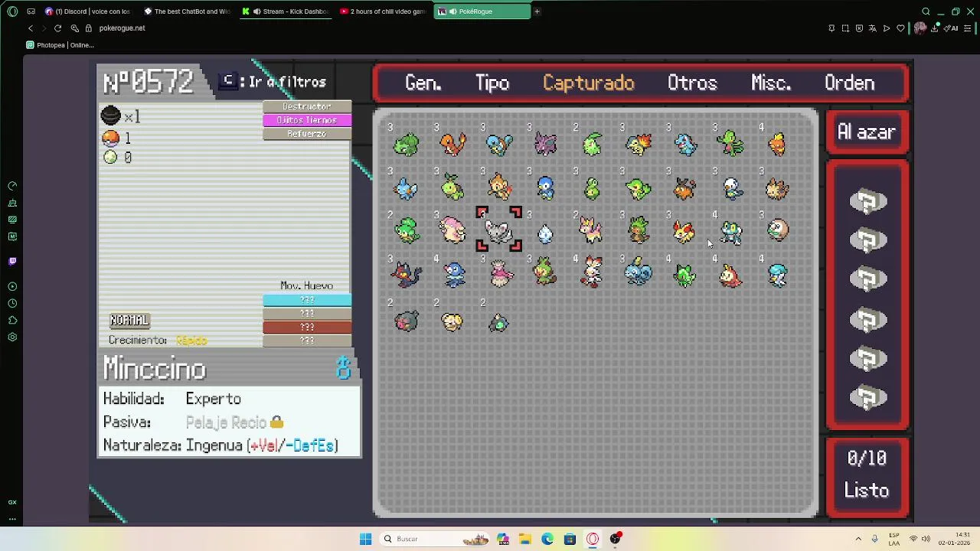The height and width of the screenshot is (551, 980).
Task: Select Mudkip starter sprite
Action: pos(406,187)
